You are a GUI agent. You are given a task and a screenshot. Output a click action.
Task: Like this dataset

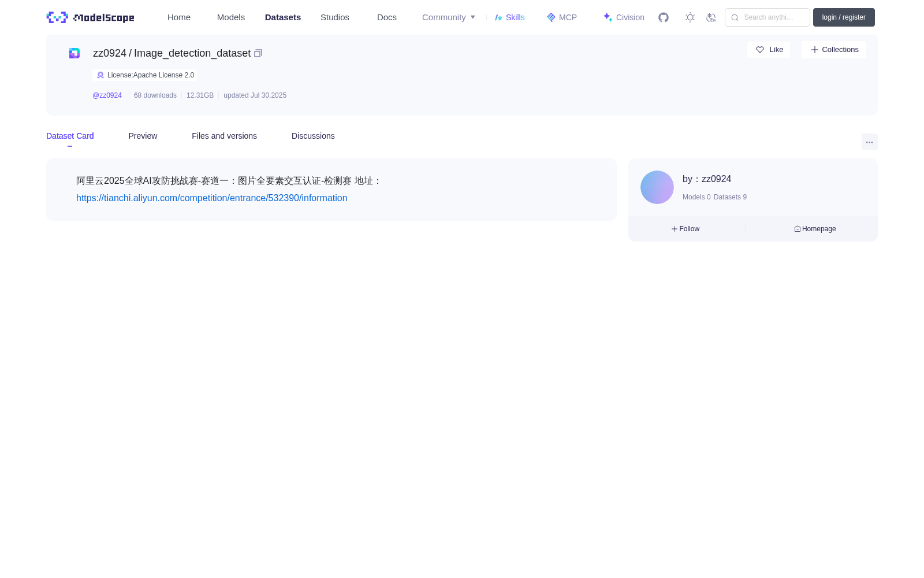(769, 50)
